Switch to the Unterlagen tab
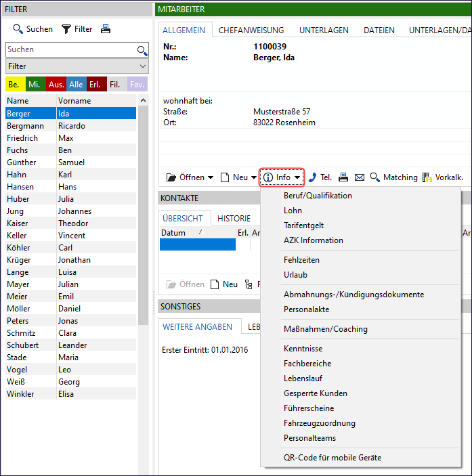Viewport: 472px width, 476px height. coord(324,30)
